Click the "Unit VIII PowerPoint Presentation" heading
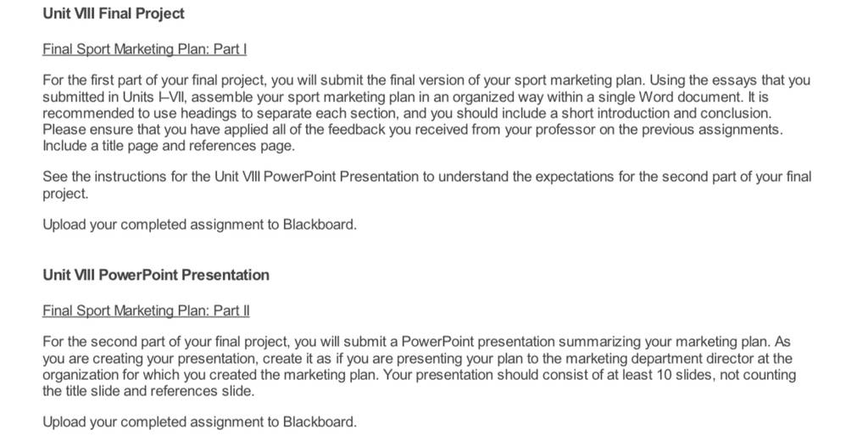 (156, 276)
